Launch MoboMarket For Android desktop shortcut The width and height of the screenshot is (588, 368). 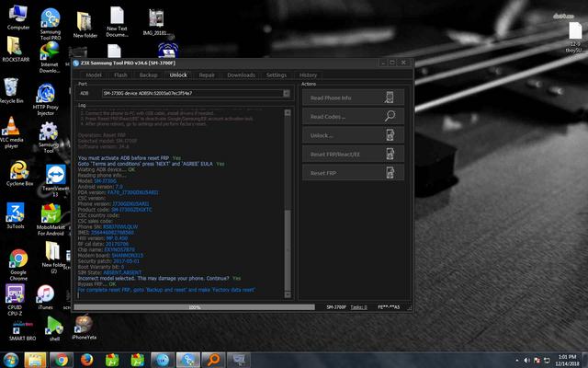(x=51, y=220)
